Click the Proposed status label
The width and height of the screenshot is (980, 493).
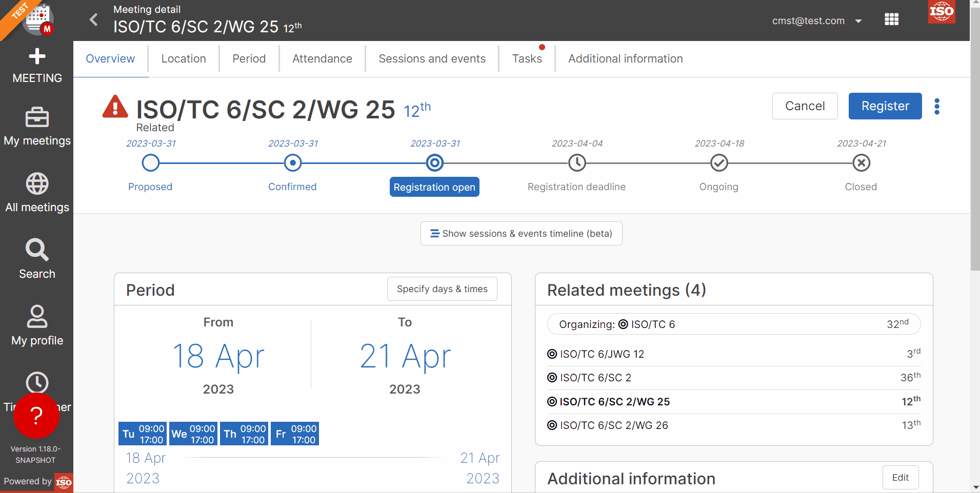pos(150,187)
